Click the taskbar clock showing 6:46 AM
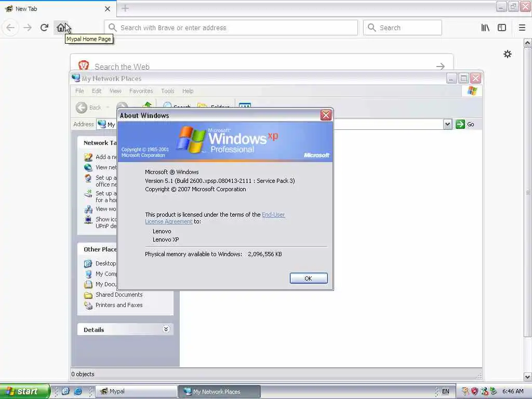 [x=513, y=391]
